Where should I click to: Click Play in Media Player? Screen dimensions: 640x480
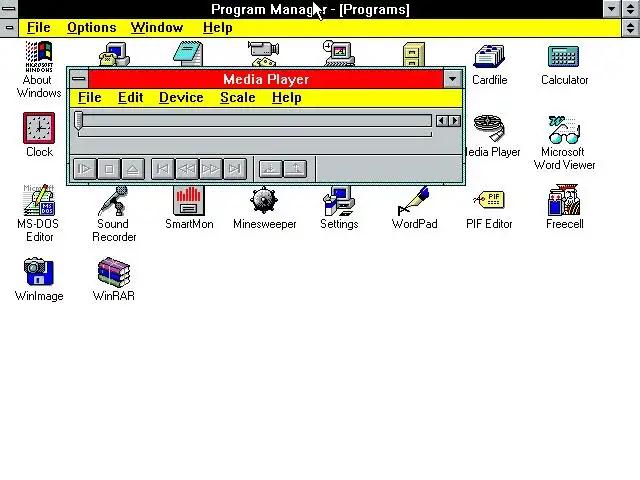point(84,169)
